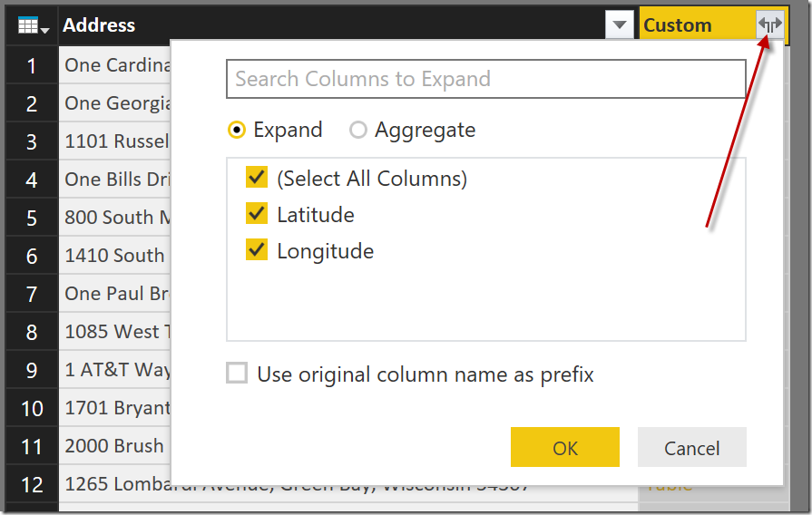Uncheck the Latitude column checkbox
The image size is (812, 515).
(257, 214)
